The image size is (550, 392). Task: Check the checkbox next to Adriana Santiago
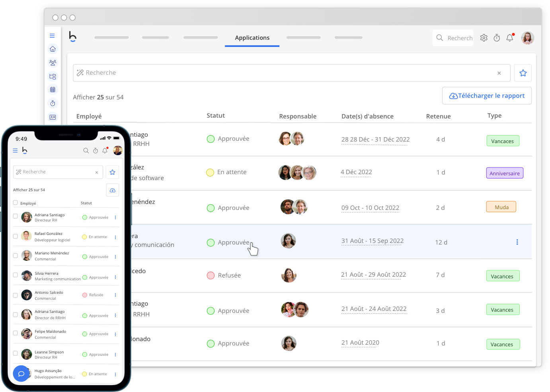pos(15,217)
